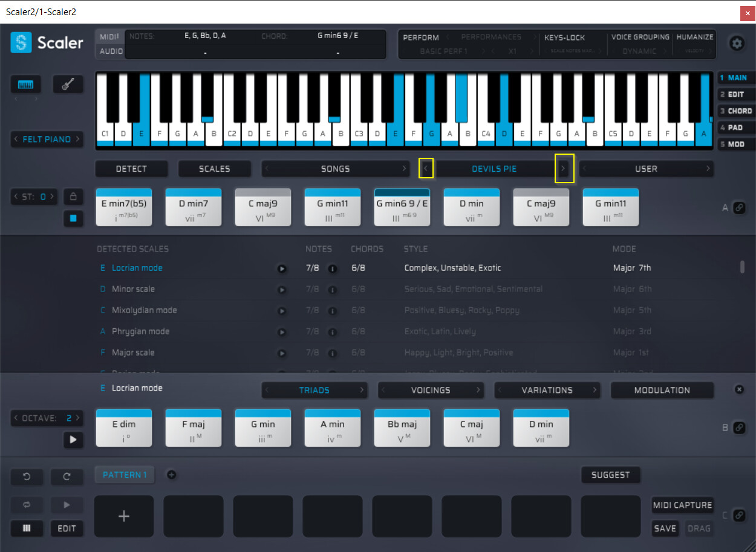
Task: Click the SUGGEST button
Action: 610,475
